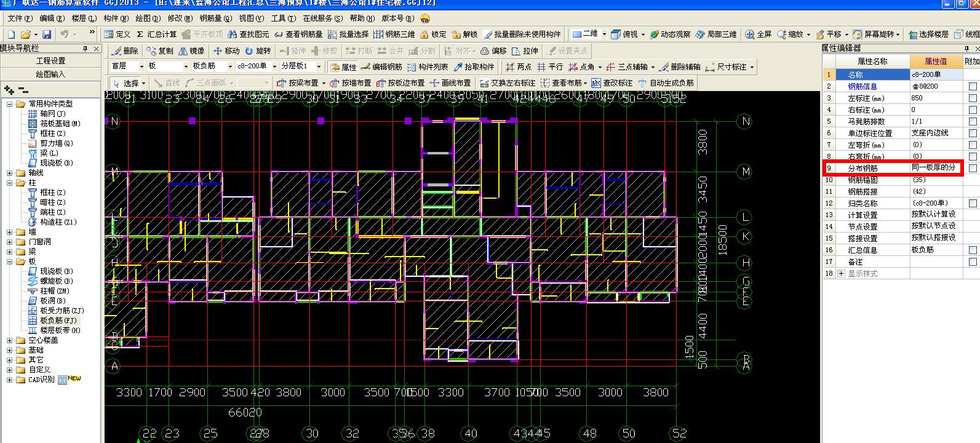
Task: Run 汇总计算 summary calculation
Action: (157, 34)
